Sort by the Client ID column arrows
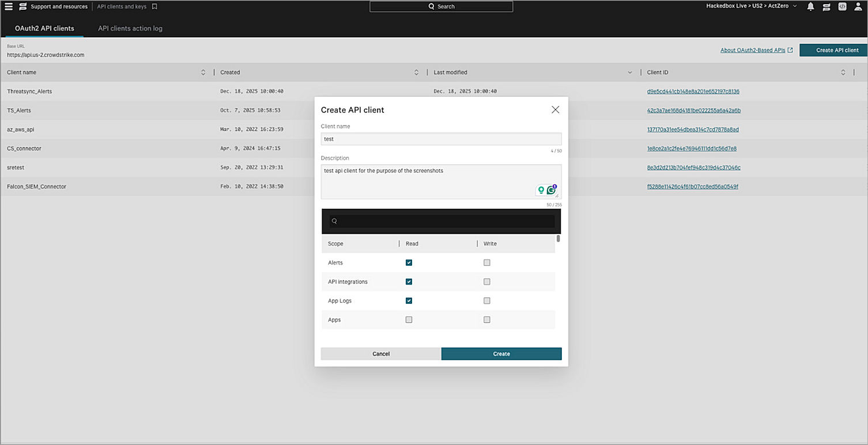868x445 pixels. (x=843, y=73)
